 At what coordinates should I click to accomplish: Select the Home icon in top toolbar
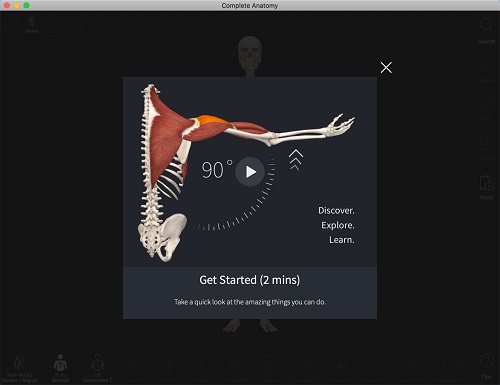(x=32, y=24)
